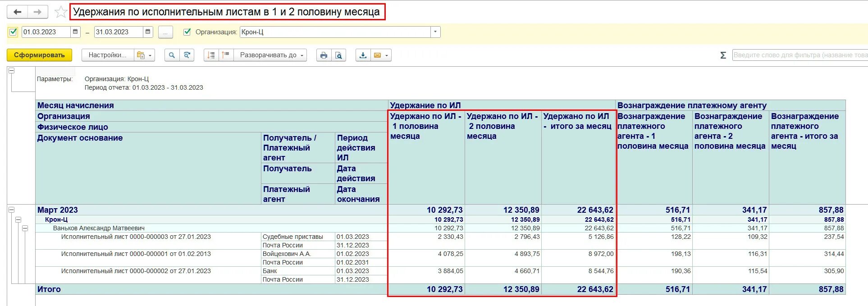Click the value 305,90
The height and width of the screenshot is (306, 868).
click(x=834, y=271)
